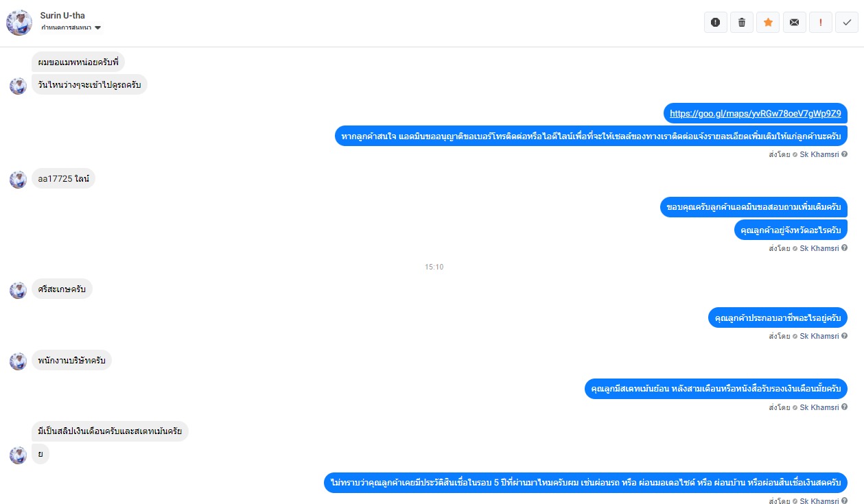Toggle the orange star follow-up
Screen dimensions: 864x504
768,23
